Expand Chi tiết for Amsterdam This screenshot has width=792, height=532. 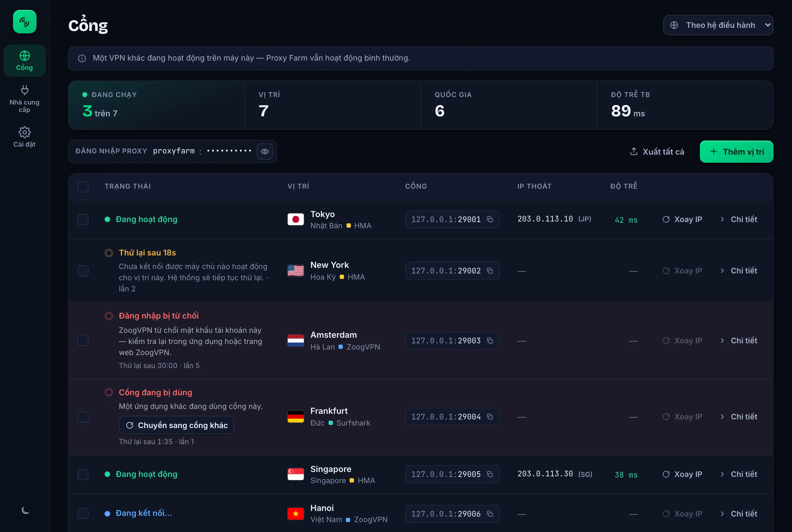[x=738, y=340]
